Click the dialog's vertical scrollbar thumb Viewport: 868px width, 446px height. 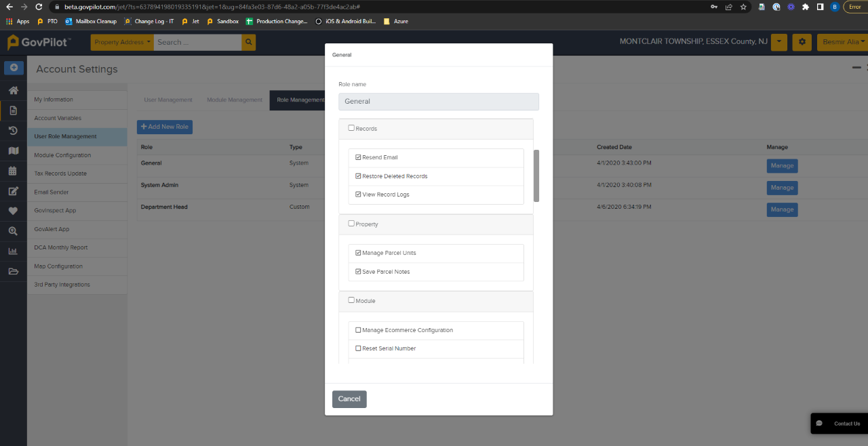click(536, 176)
